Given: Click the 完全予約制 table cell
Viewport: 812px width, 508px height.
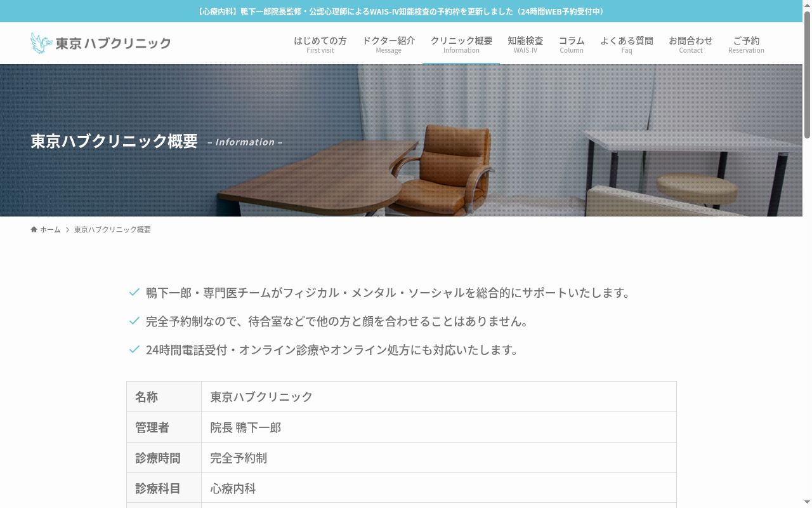Looking at the screenshot, I should click(439, 458).
